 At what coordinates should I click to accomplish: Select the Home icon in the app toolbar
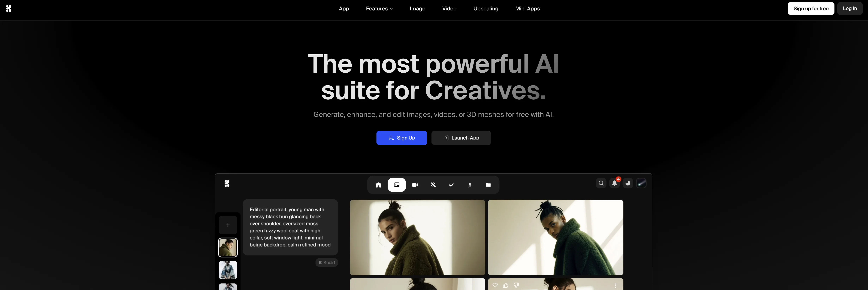(x=378, y=185)
